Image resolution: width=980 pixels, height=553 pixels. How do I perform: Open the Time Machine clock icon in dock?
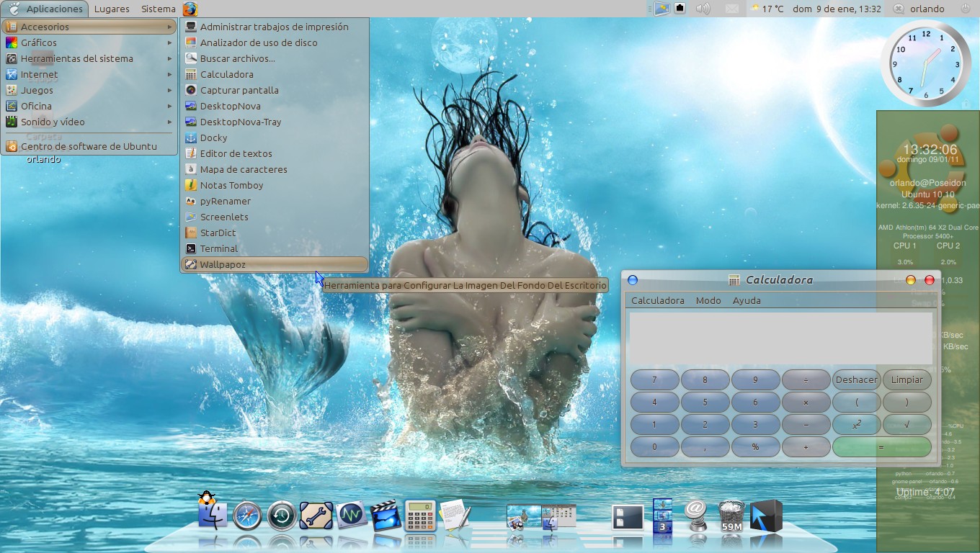(282, 516)
